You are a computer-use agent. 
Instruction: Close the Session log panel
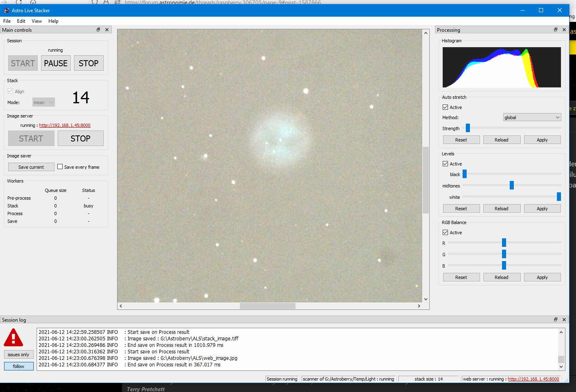564,320
